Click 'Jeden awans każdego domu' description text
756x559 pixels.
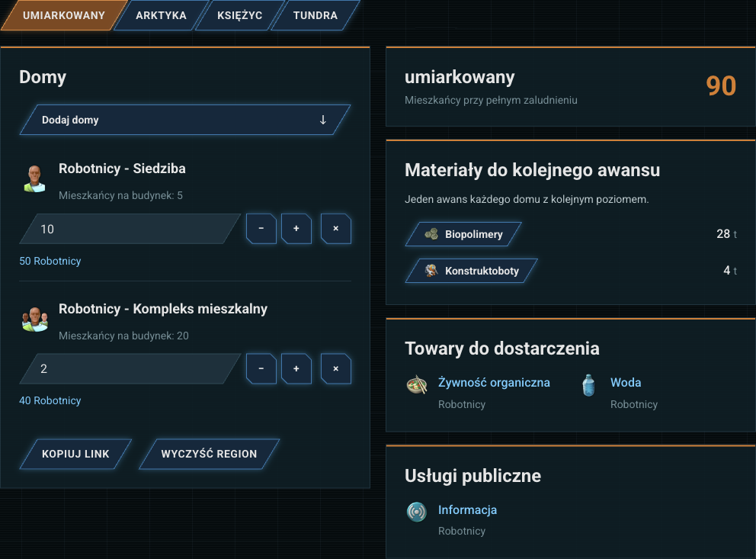tap(527, 199)
